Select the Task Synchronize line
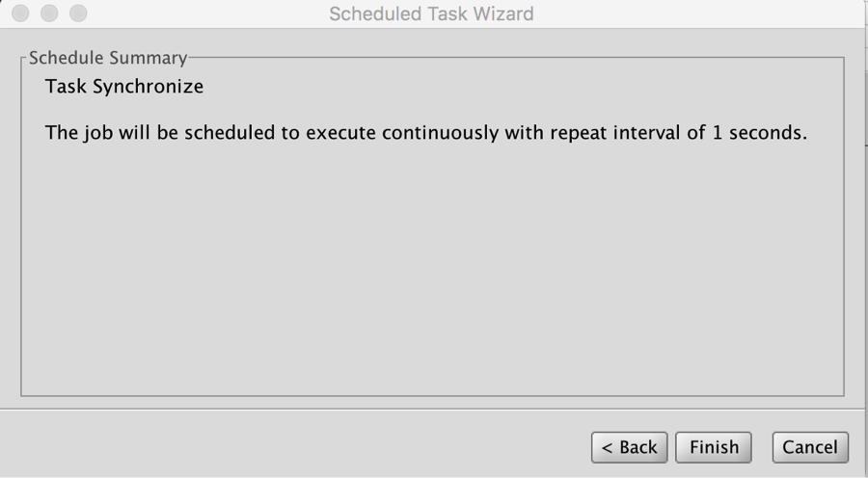The height and width of the screenshot is (478, 868). (x=124, y=87)
